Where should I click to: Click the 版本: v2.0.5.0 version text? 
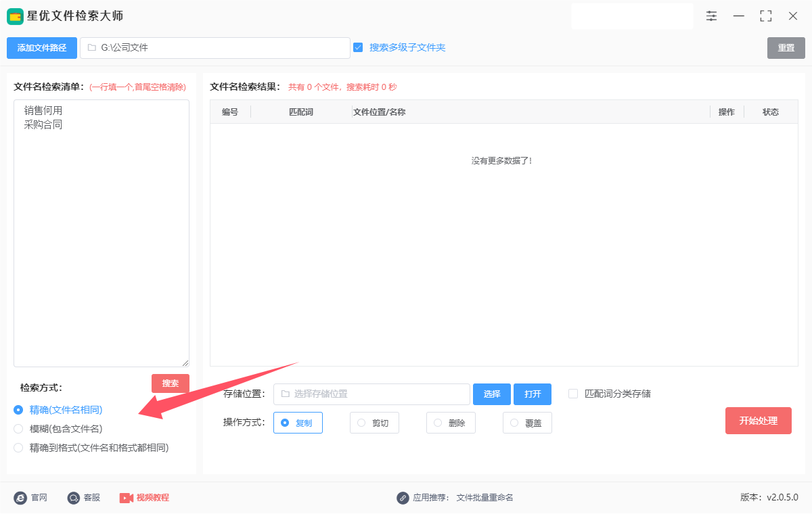pos(769,498)
